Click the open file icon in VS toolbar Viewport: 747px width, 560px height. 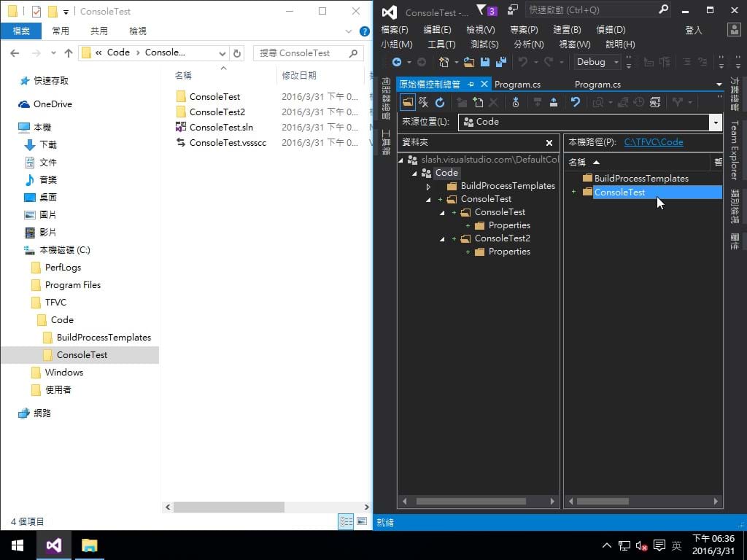tap(469, 62)
